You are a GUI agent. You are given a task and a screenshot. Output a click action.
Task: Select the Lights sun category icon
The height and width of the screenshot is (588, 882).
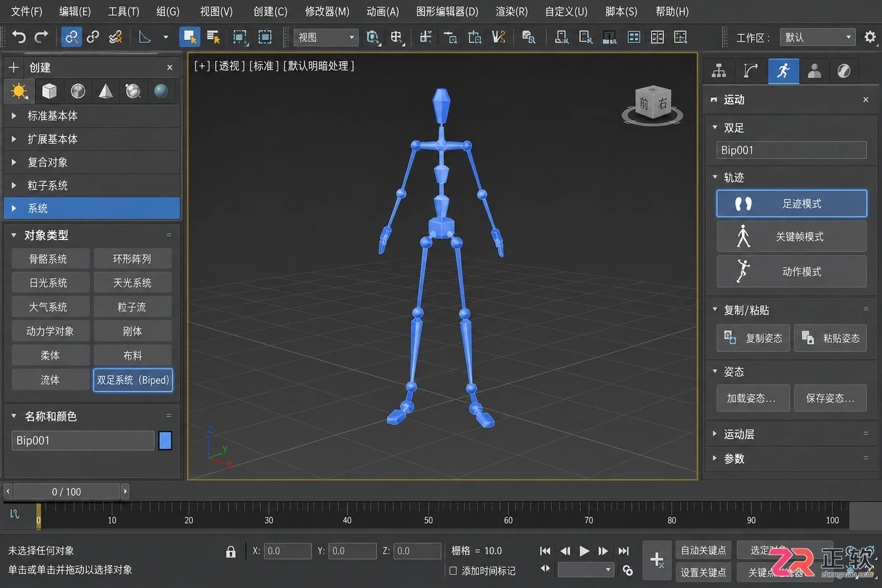coord(19,91)
